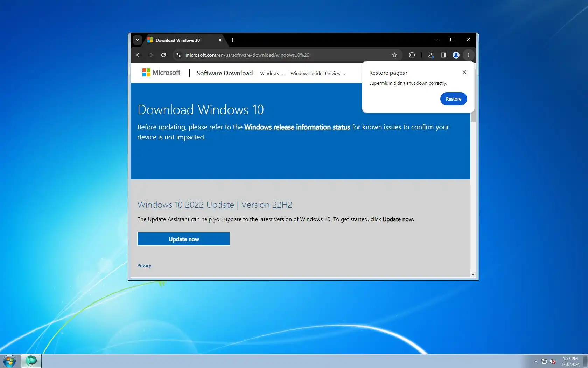Close the Download Windows 10 tab
The width and height of the screenshot is (588, 368).
click(220, 40)
